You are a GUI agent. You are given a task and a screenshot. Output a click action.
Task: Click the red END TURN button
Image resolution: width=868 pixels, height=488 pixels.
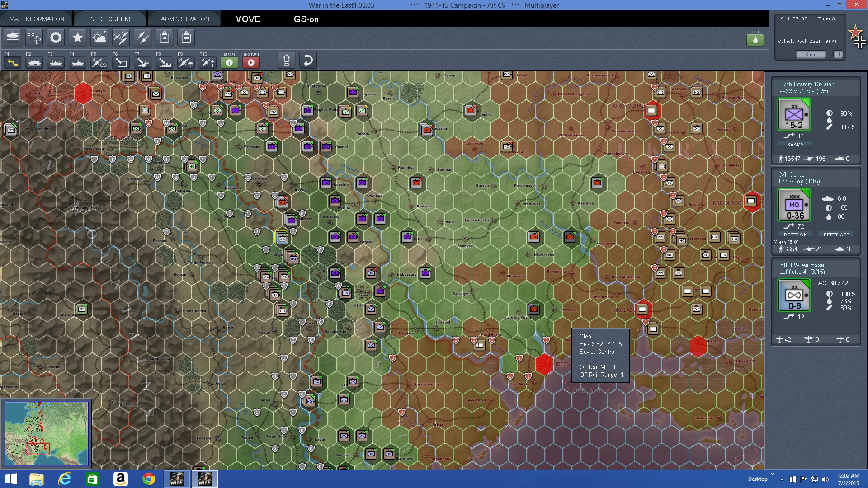(x=251, y=62)
